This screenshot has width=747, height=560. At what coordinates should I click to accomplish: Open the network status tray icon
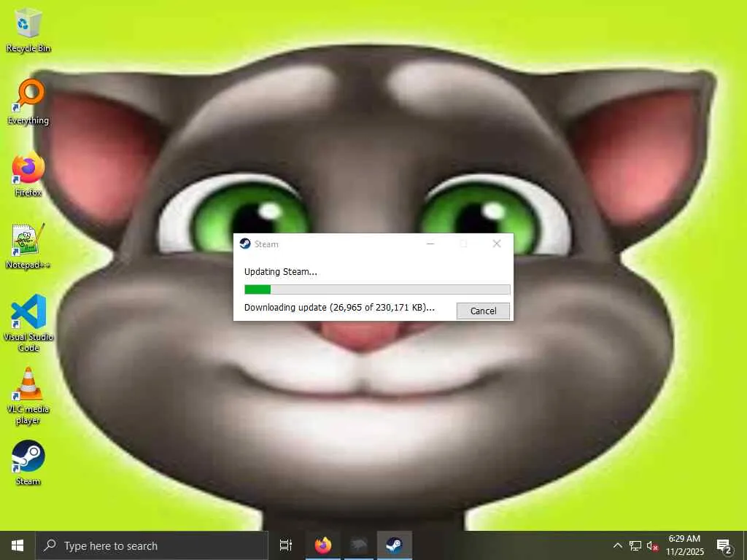pyautogui.click(x=635, y=545)
